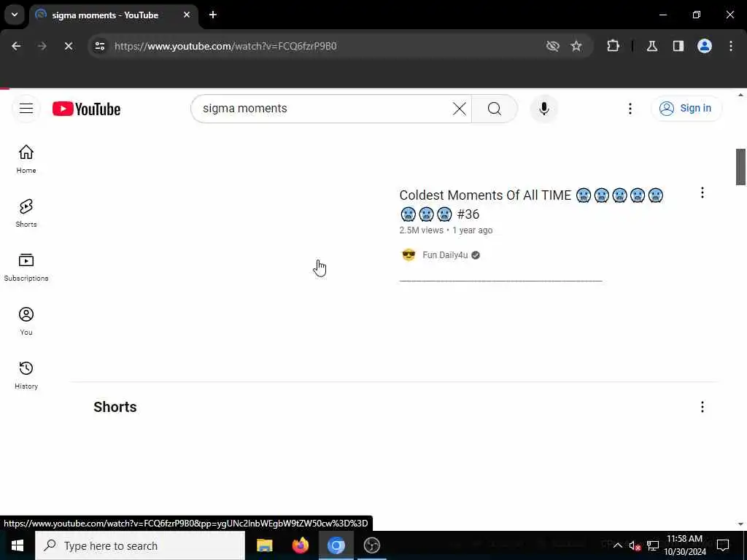
Task: View site information icon in address bar
Action: point(99,46)
